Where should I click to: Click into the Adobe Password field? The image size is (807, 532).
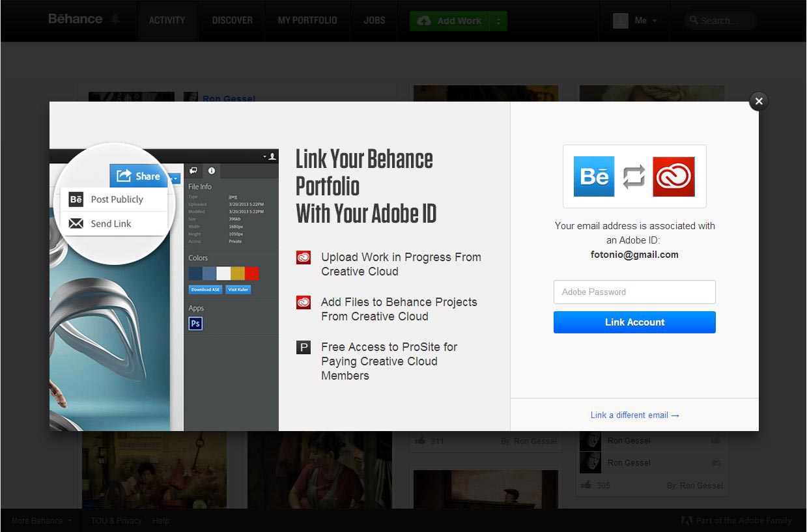[634, 292]
